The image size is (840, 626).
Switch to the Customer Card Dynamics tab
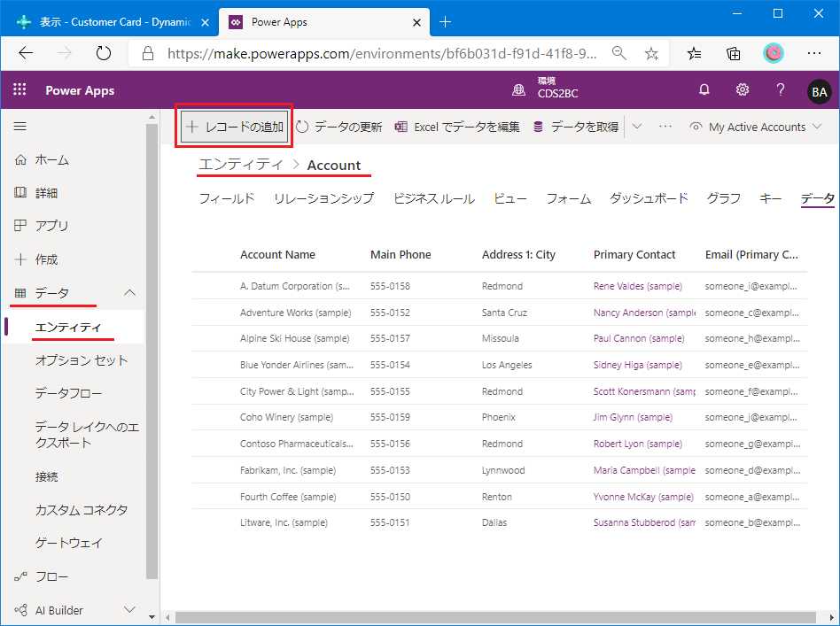click(x=109, y=22)
